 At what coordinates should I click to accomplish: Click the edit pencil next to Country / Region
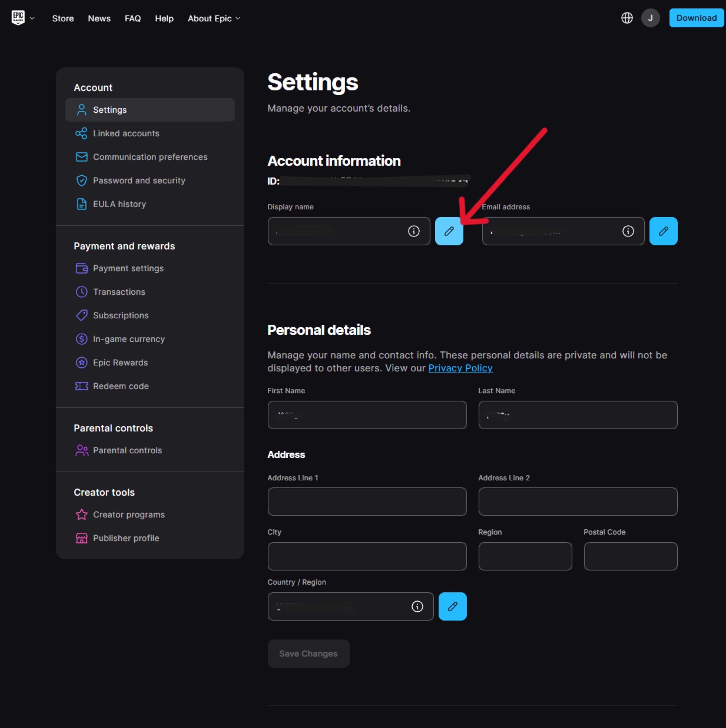point(452,606)
